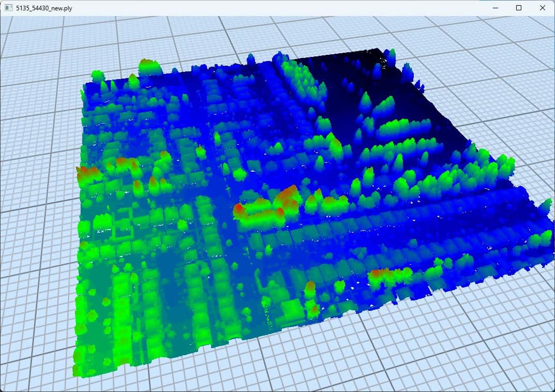Select the tall orange-topped tree on the upper-left edge

coord(147,67)
